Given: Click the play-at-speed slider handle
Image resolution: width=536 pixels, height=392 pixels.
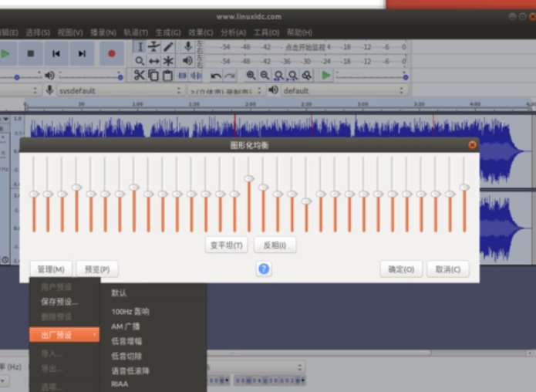Looking at the screenshot, I should point(406,78).
